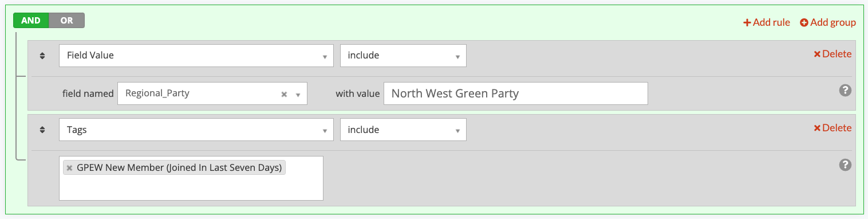Click the GPEW New Member tag chip
Screen dimensions: 868x219
(x=174, y=168)
